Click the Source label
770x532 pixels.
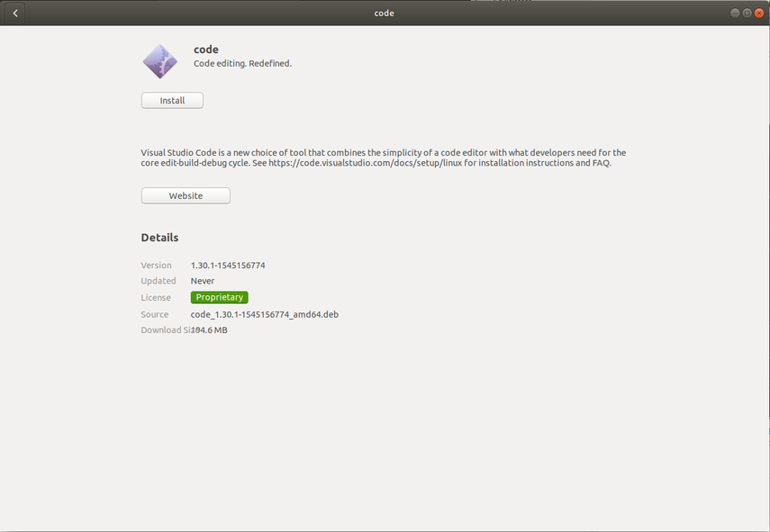155,314
